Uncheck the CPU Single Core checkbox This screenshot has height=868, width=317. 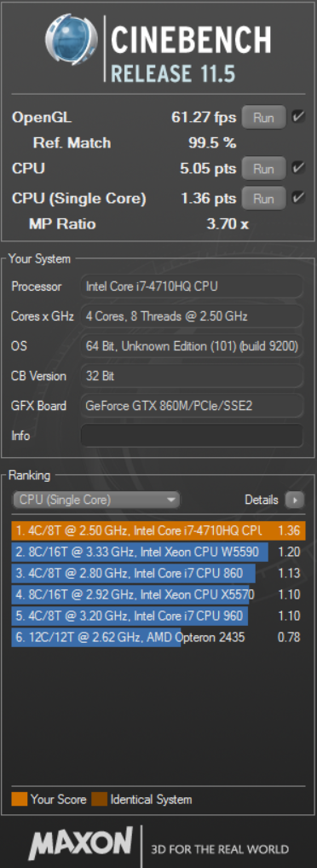[298, 198]
